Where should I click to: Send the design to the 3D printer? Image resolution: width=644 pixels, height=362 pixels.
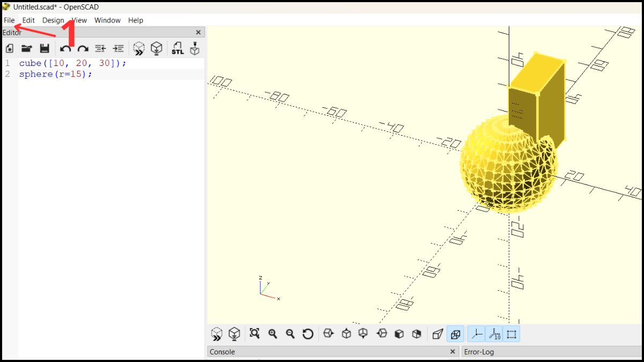tap(195, 48)
